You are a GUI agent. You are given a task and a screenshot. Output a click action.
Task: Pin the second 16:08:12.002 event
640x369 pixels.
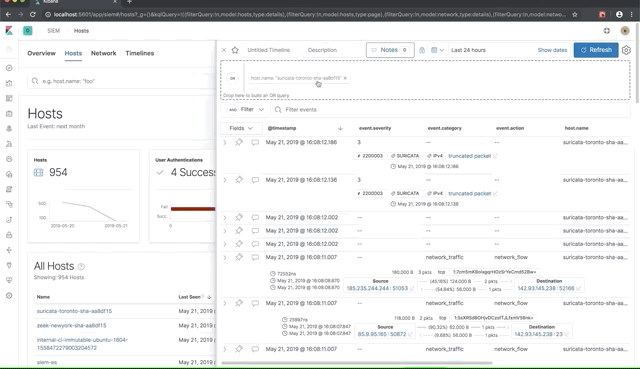[x=239, y=231]
